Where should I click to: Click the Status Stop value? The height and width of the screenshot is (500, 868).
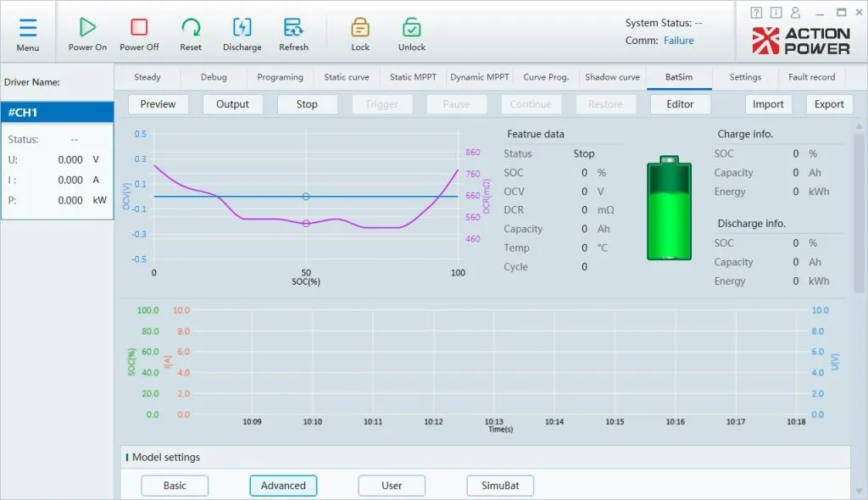click(584, 153)
